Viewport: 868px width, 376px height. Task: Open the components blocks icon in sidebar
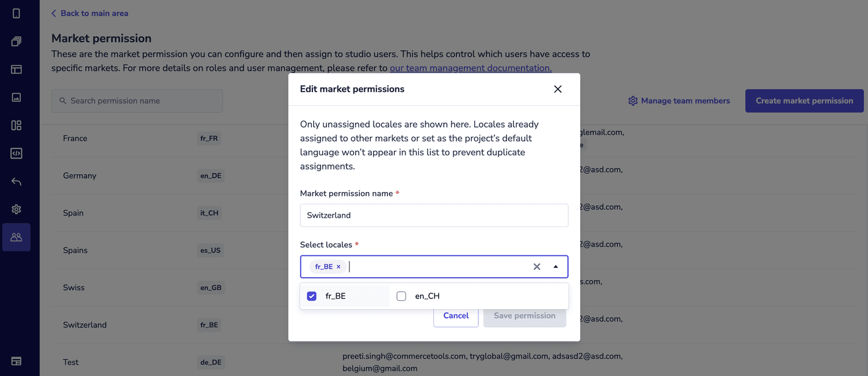[16, 125]
